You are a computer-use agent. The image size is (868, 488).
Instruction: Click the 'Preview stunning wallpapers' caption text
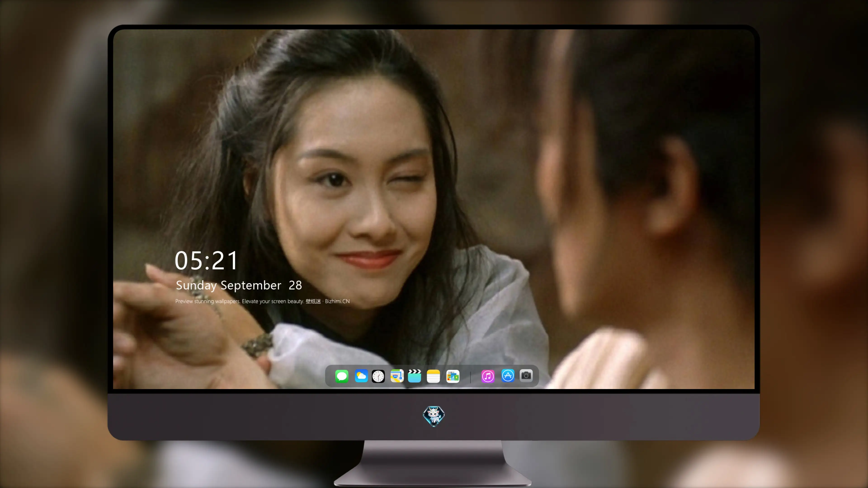point(262,301)
